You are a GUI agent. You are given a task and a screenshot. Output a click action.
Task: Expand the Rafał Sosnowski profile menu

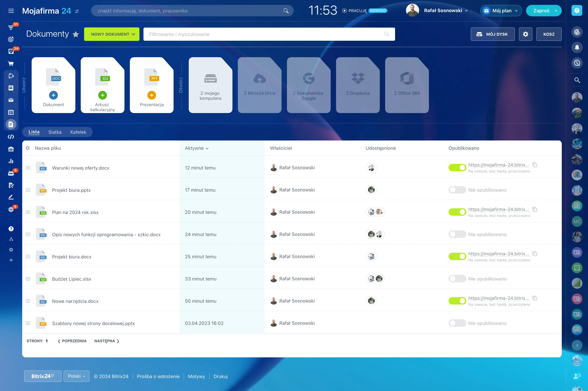446,10
